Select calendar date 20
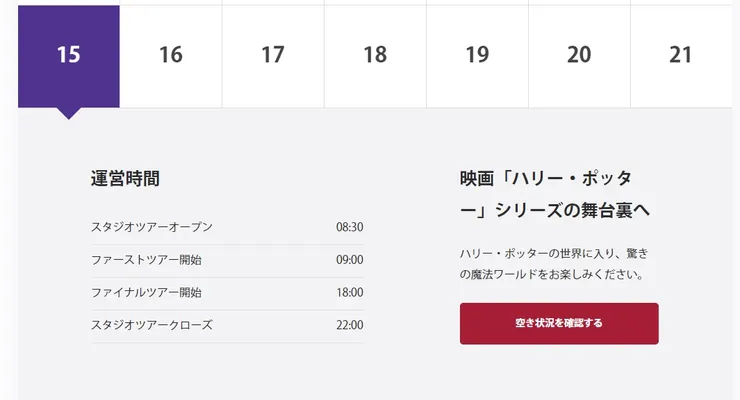The image size is (740, 400). [x=579, y=56]
